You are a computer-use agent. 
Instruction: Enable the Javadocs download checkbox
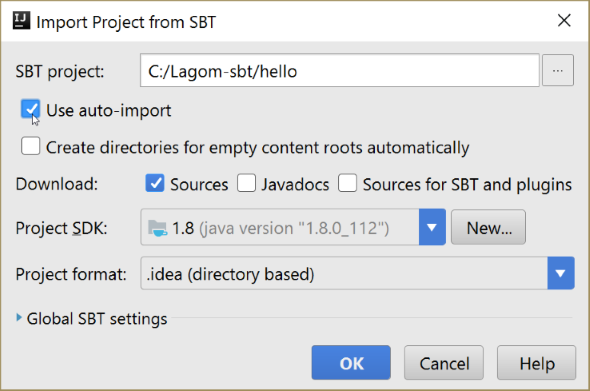(x=246, y=183)
